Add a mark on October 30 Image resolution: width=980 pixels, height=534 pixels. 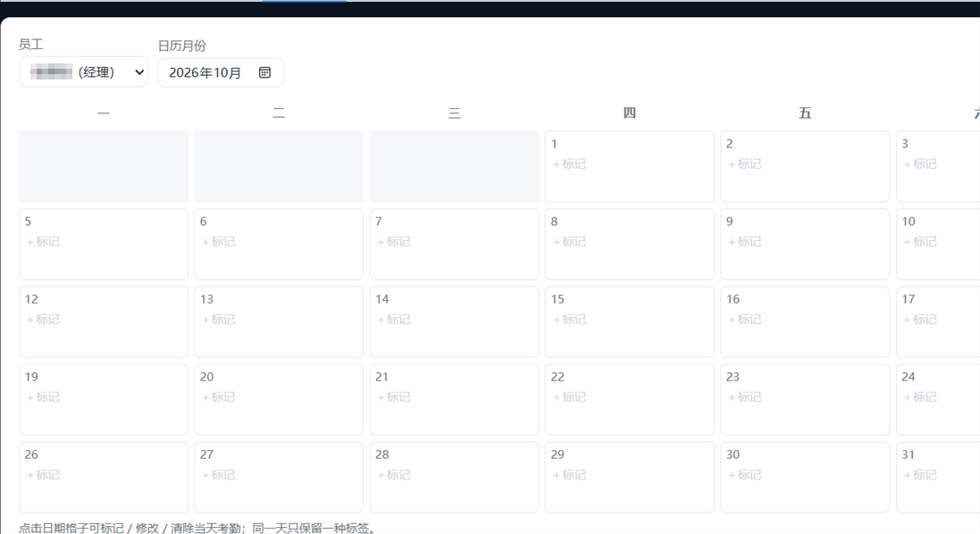coord(744,475)
